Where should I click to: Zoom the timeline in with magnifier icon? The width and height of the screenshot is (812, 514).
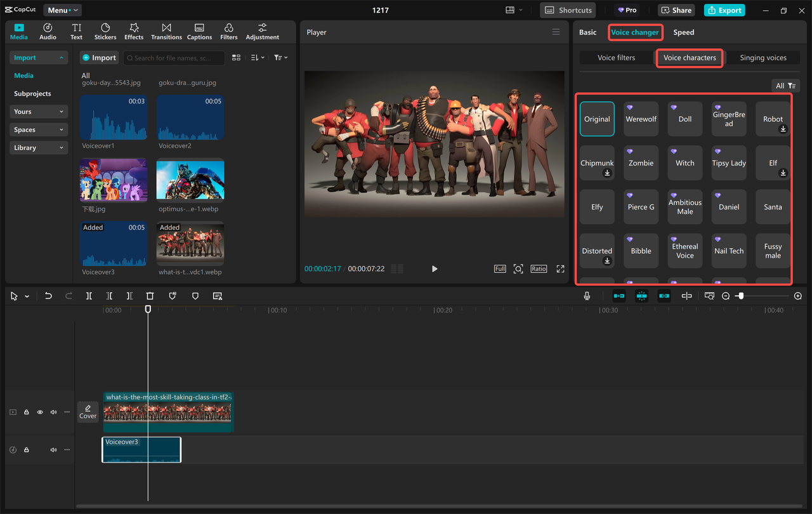pyautogui.click(x=798, y=296)
